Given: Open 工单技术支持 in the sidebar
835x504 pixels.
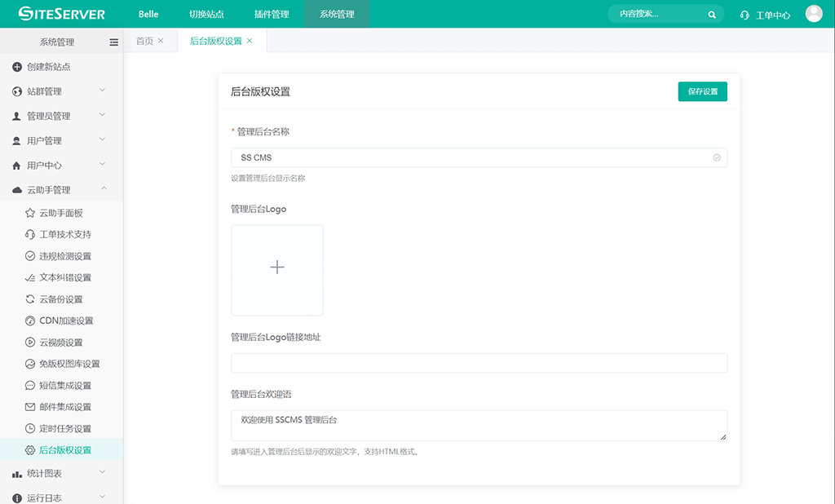Looking at the screenshot, I should click(65, 235).
